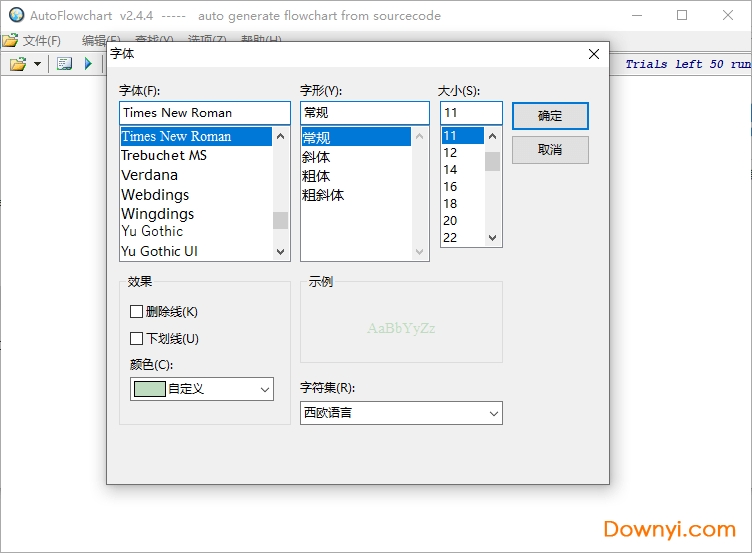This screenshot has height=553, width=752.
Task: Click the code window toolbar icon
Action: pyautogui.click(x=65, y=64)
